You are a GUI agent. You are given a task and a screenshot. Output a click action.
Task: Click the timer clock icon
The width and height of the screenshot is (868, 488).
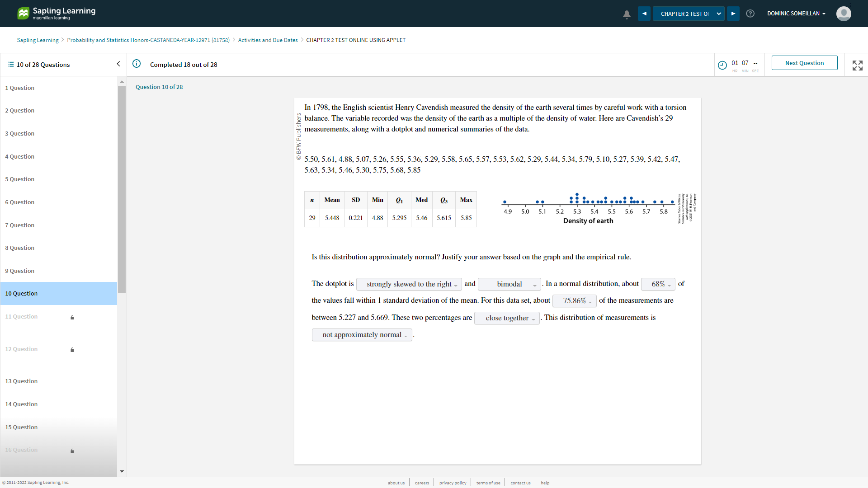click(x=722, y=65)
